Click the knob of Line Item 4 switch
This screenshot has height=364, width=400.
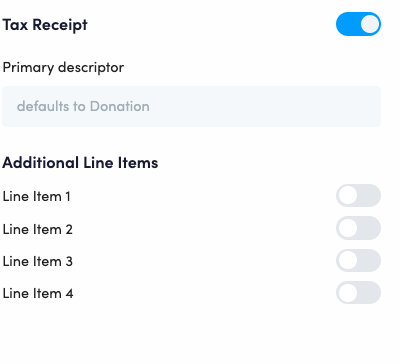348,293
